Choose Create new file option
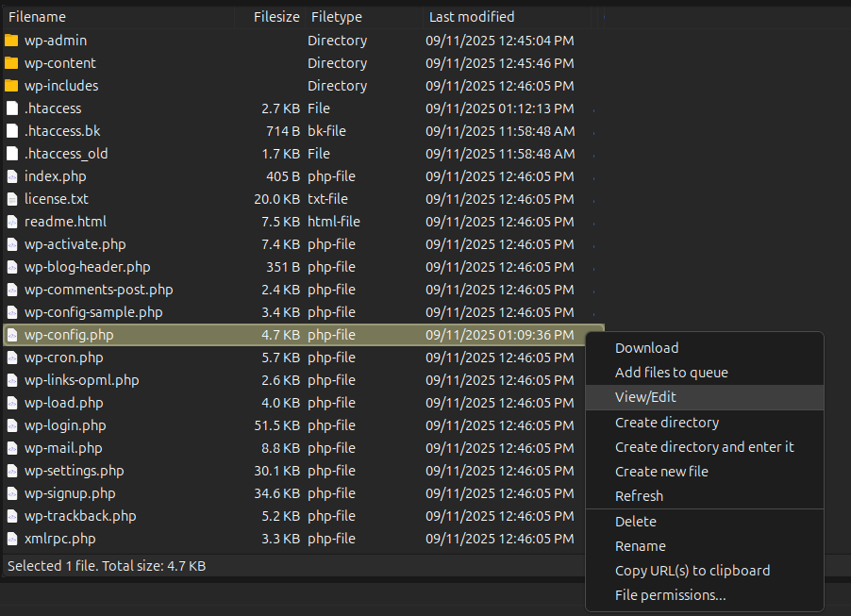The height and width of the screenshot is (616, 851). coord(705,472)
